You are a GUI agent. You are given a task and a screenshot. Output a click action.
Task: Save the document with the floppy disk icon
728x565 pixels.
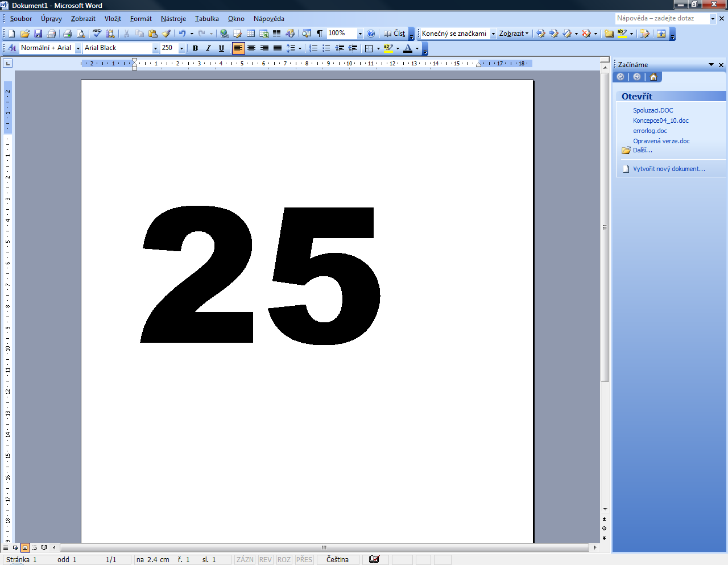pyautogui.click(x=38, y=34)
